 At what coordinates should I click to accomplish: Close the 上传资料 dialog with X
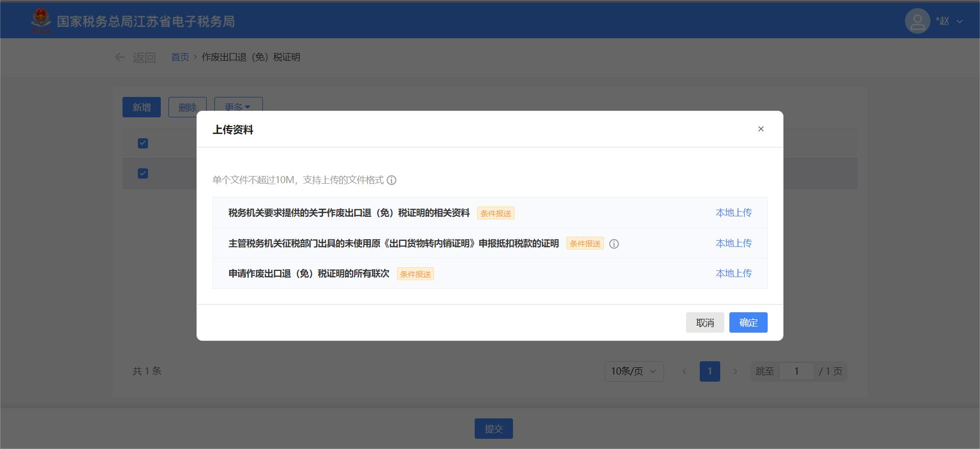[x=761, y=129]
